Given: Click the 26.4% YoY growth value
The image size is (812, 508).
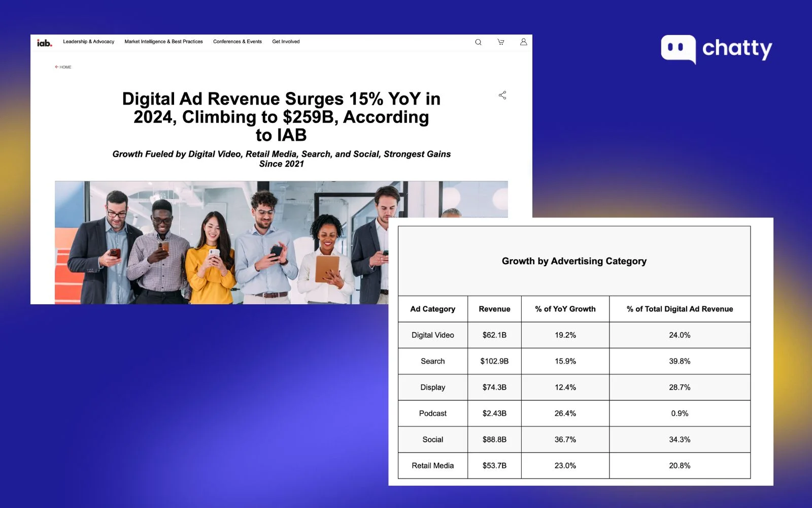Looking at the screenshot, I should [565, 414].
